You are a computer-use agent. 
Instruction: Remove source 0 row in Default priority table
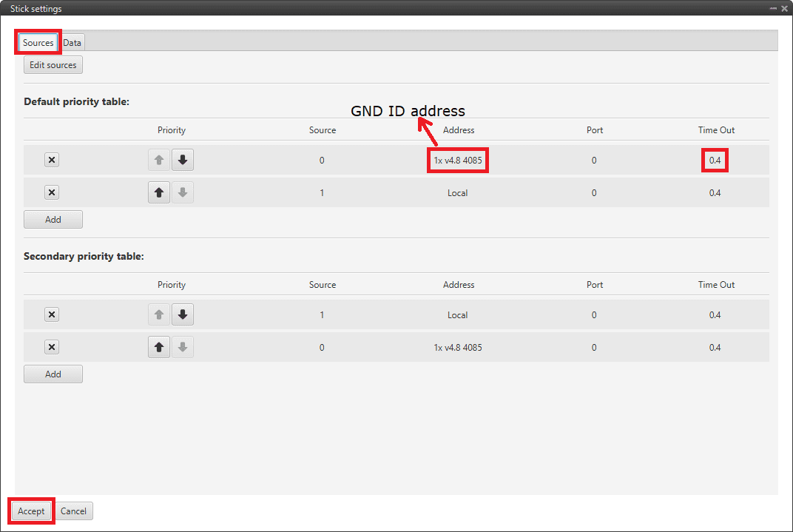pyautogui.click(x=52, y=161)
